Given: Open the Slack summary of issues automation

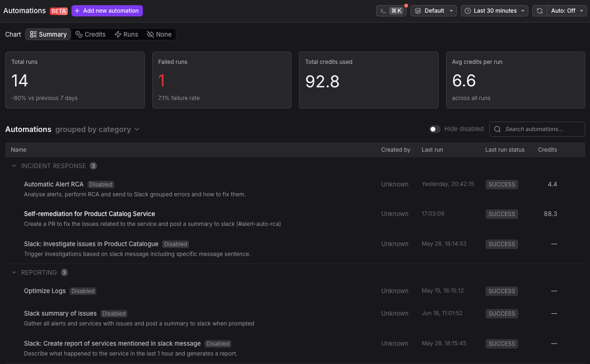Looking at the screenshot, I should coord(60,313).
